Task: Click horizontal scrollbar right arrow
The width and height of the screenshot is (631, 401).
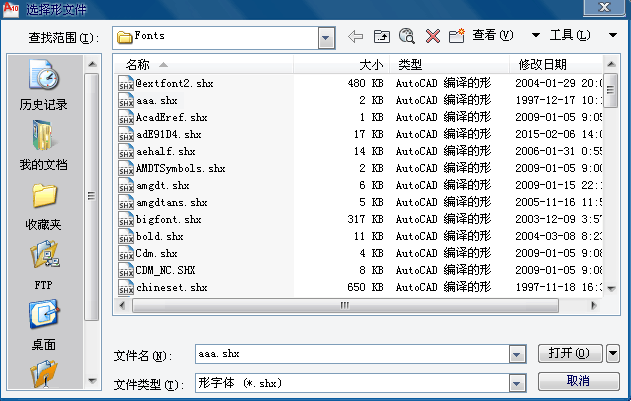Action: tap(593, 306)
